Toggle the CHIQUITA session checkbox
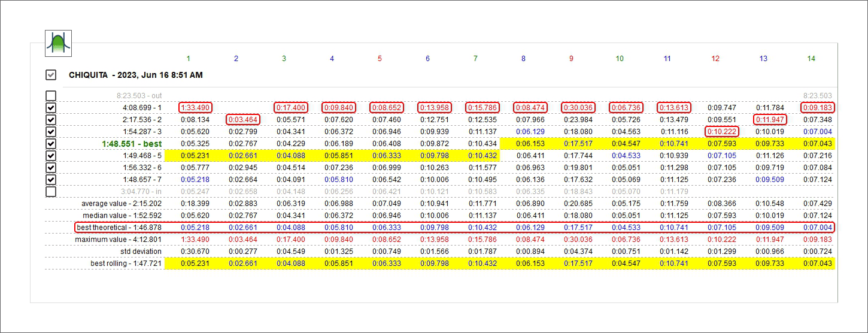Screen dimensions: 868x333 tap(51, 75)
